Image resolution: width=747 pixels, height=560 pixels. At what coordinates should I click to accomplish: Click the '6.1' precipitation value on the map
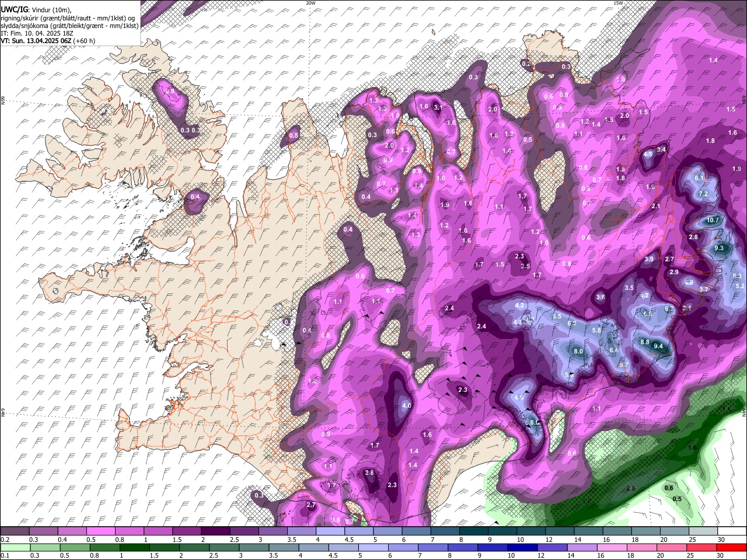[700, 177]
